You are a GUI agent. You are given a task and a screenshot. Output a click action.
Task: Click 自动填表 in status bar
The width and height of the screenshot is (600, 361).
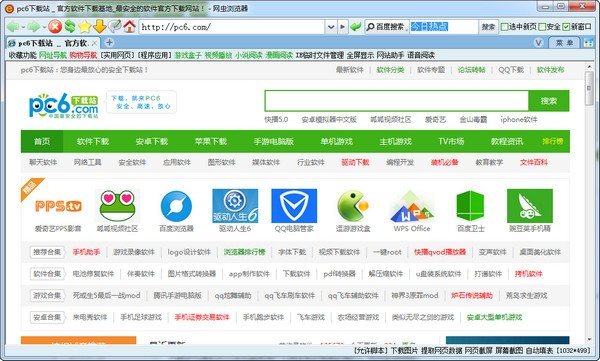539,350
